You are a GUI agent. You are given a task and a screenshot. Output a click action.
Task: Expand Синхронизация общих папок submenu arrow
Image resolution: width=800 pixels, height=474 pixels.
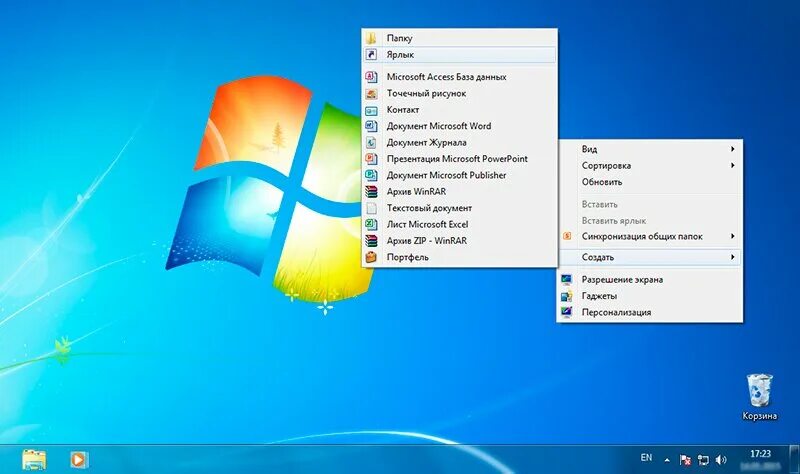(732, 236)
